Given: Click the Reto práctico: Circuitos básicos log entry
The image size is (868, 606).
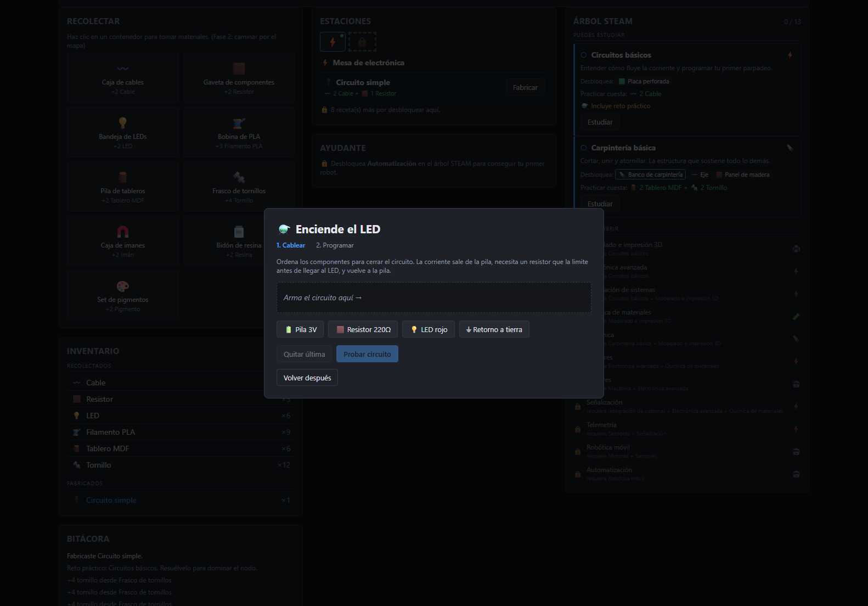Looking at the screenshot, I should pos(162,568).
